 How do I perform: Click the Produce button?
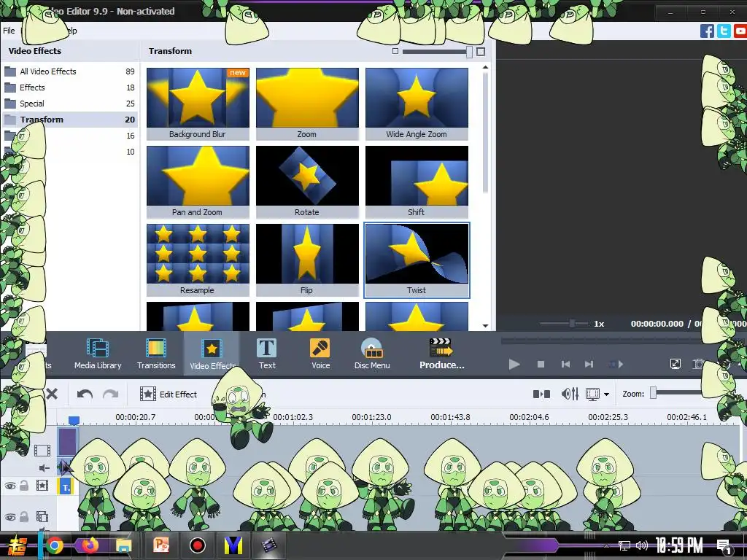point(441,354)
